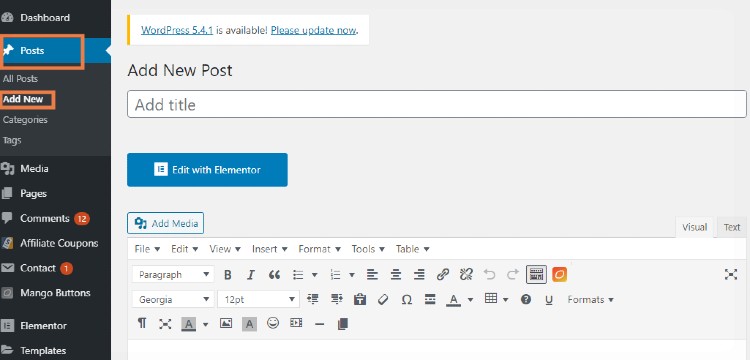
Task: Remove link with the broken chain icon
Action: coord(466,274)
